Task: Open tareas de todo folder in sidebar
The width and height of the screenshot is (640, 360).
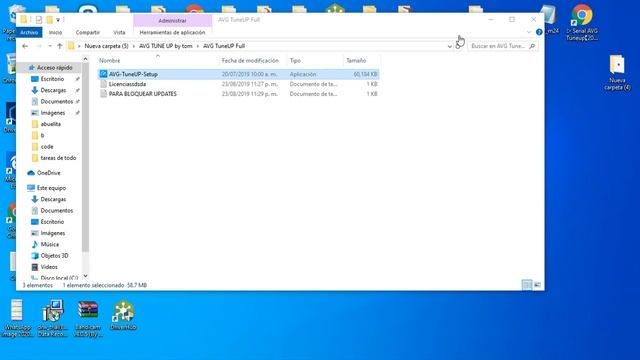Action: click(x=58, y=158)
